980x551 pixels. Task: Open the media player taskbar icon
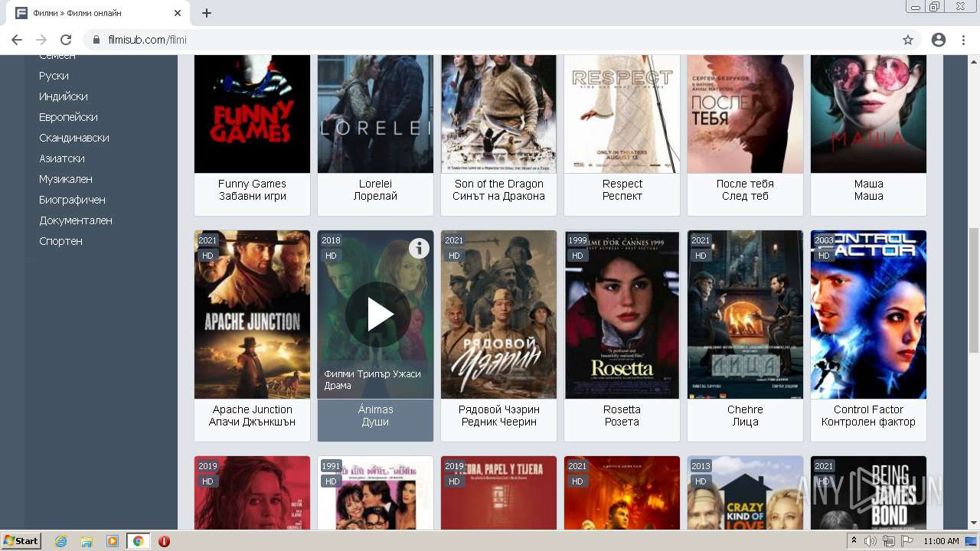pyautogui.click(x=113, y=541)
